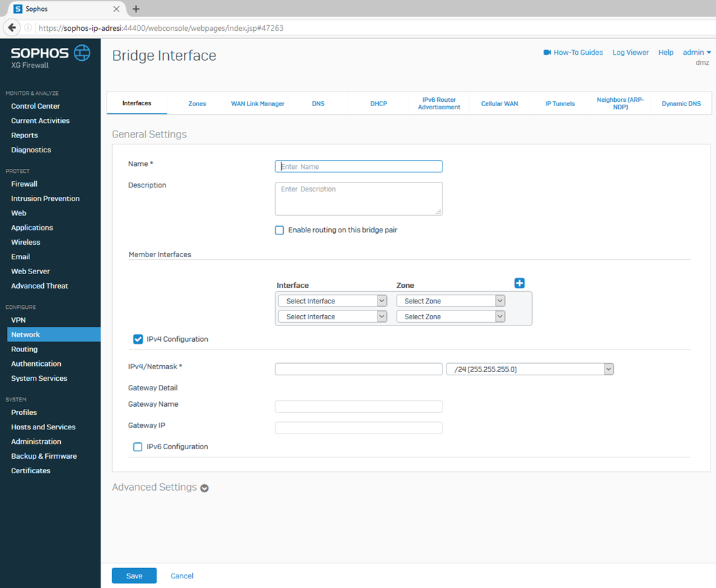This screenshot has width=716, height=588.
Task: Click the Cancel link
Action: pos(182,576)
